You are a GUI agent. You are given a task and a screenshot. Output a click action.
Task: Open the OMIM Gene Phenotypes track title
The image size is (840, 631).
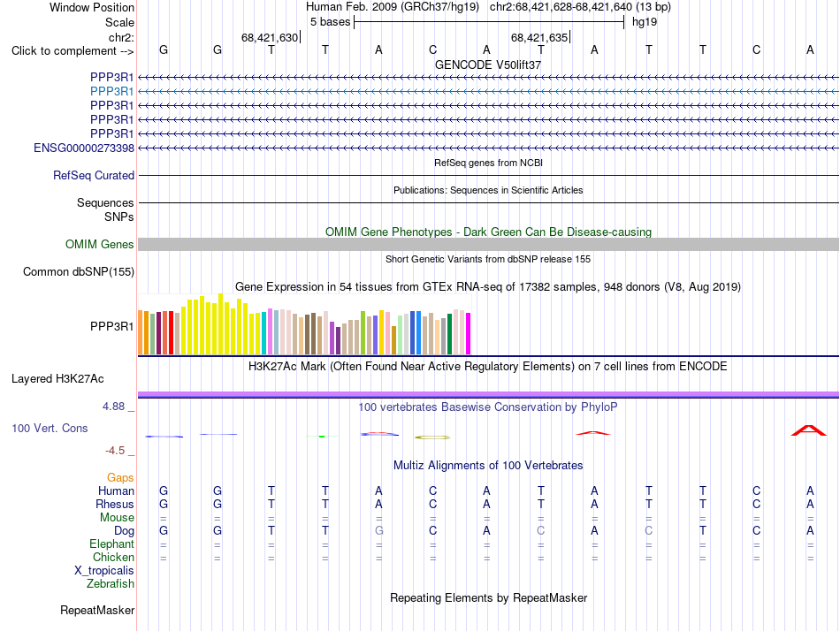(488, 232)
